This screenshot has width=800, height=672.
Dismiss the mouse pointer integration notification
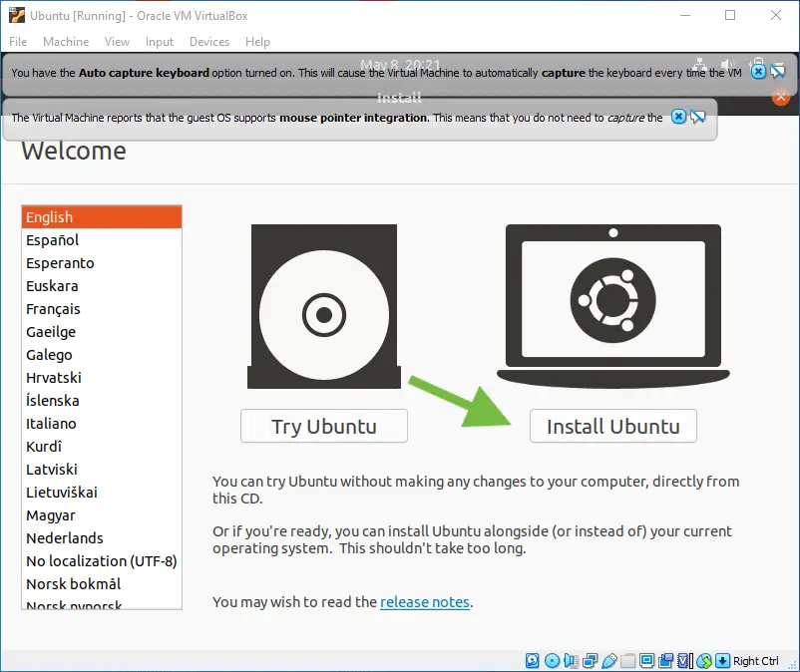[x=678, y=117]
